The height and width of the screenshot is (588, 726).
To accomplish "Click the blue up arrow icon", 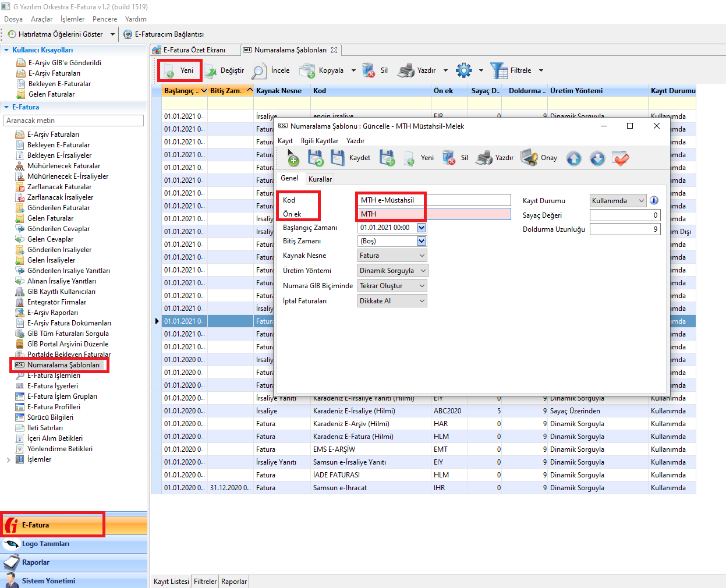I will pyautogui.click(x=574, y=158).
